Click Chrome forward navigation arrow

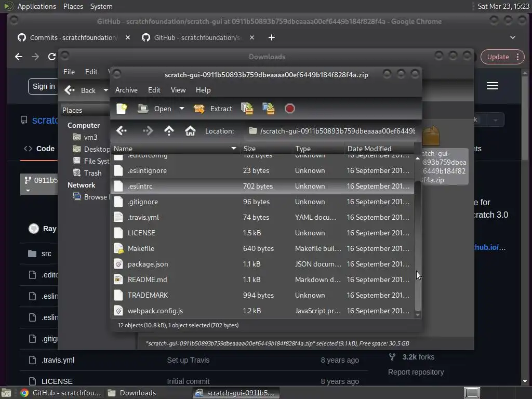[35, 57]
